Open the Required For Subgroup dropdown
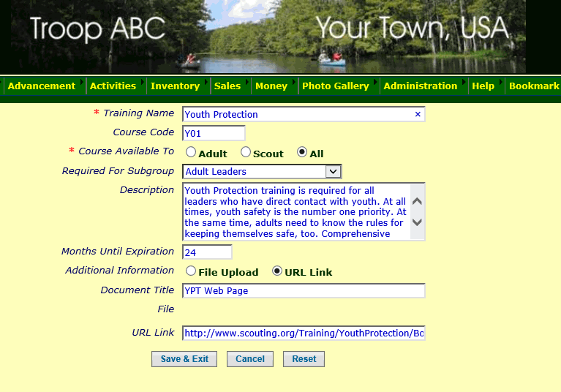The width and height of the screenshot is (561, 392). (262, 171)
